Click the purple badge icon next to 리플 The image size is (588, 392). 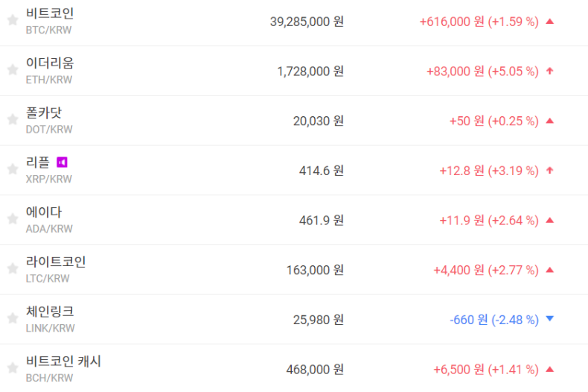coord(63,162)
